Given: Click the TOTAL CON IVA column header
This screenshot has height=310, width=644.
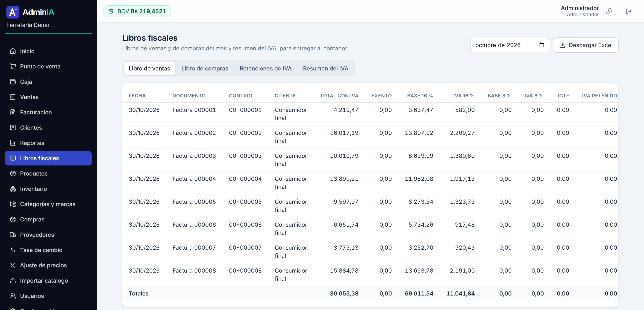Looking at the screenshot, I should point(339,96).
